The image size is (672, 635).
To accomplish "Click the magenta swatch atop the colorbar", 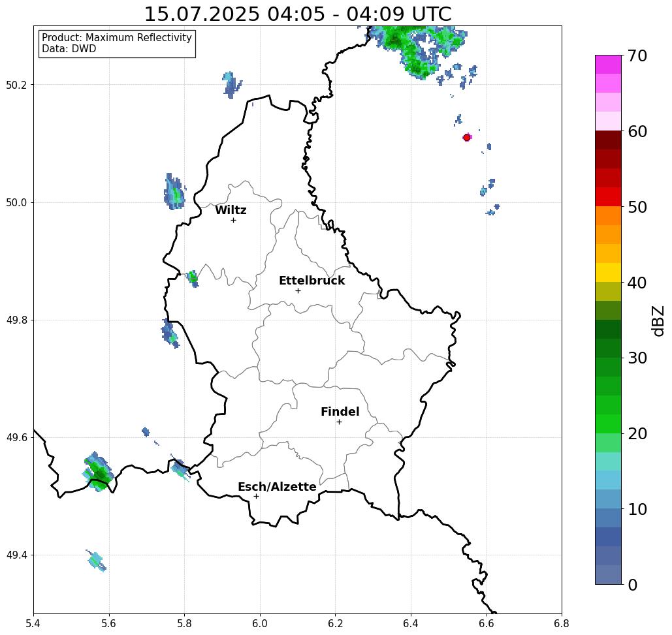I will [608, 65].
